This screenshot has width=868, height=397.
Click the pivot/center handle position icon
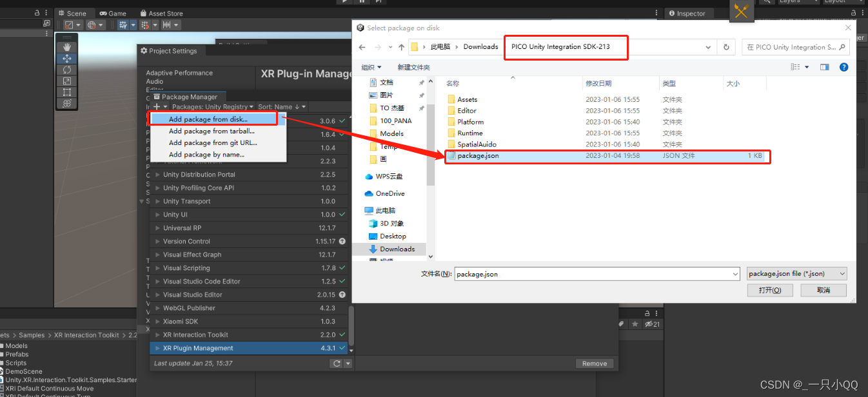point(69,24)
